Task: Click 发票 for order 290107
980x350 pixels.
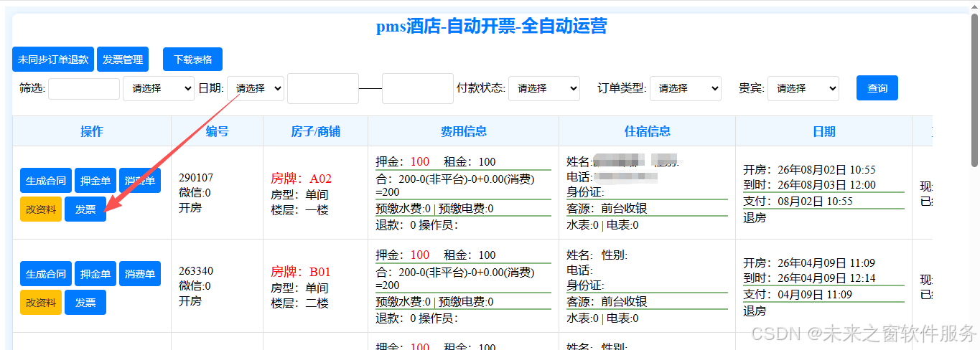Action: (85, 209)
